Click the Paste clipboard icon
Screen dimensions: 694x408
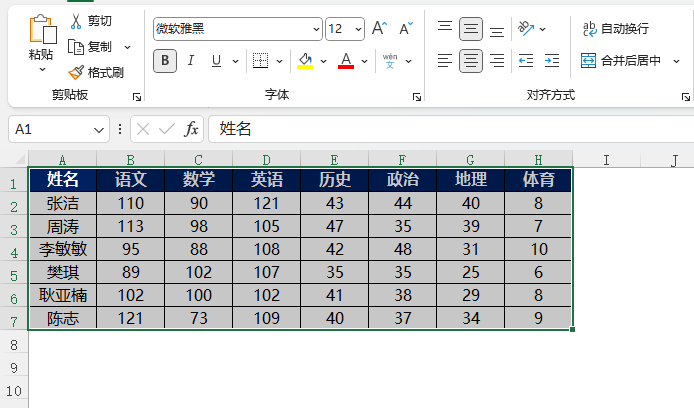42,30
